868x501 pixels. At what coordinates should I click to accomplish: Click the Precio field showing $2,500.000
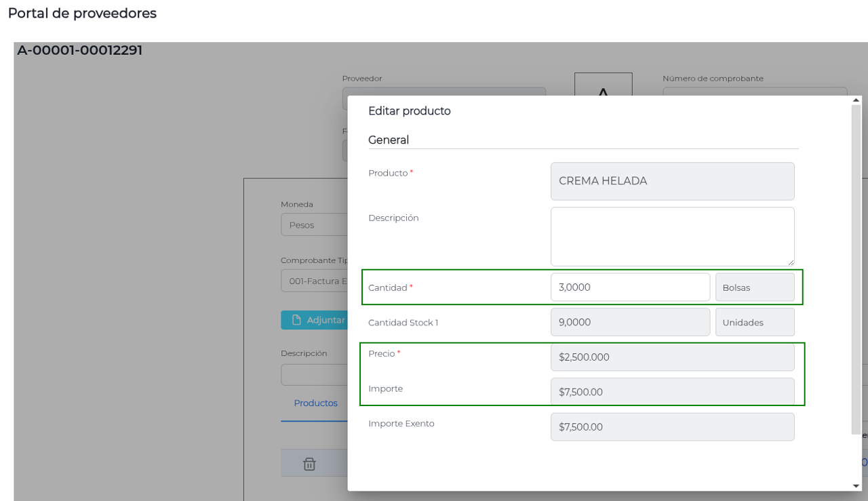pos(671,357)
